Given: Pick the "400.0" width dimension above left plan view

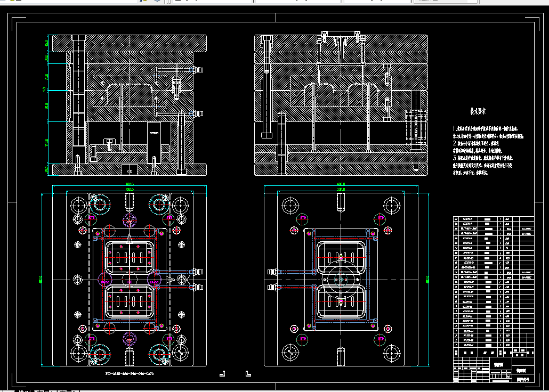Looking at the screenshot, I should point(130,184).
